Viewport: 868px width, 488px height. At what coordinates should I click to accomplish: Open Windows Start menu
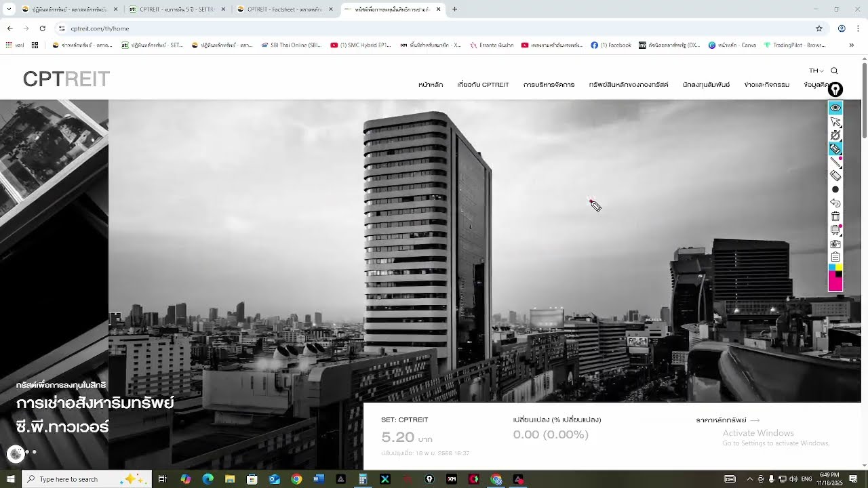click(10, 479)
